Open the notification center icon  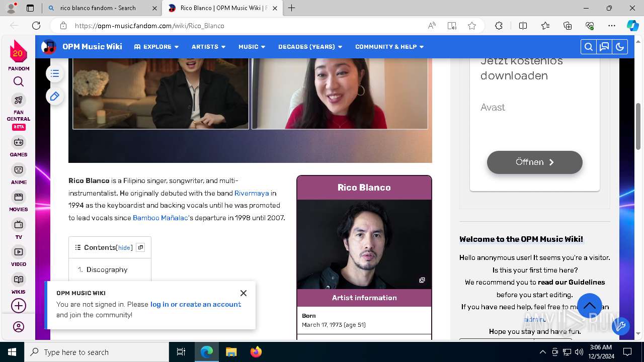pyautogui.click(x=627, y=352)
